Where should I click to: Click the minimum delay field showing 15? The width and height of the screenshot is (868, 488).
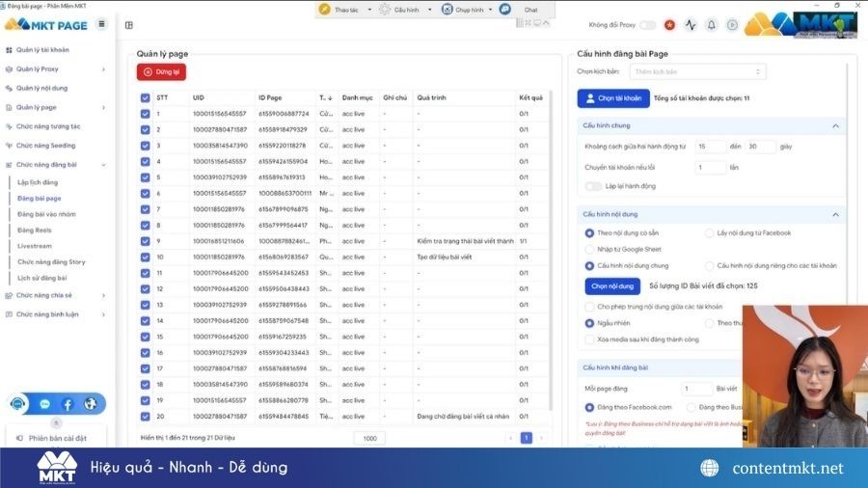pyautogui.click(x=710, y=147)
